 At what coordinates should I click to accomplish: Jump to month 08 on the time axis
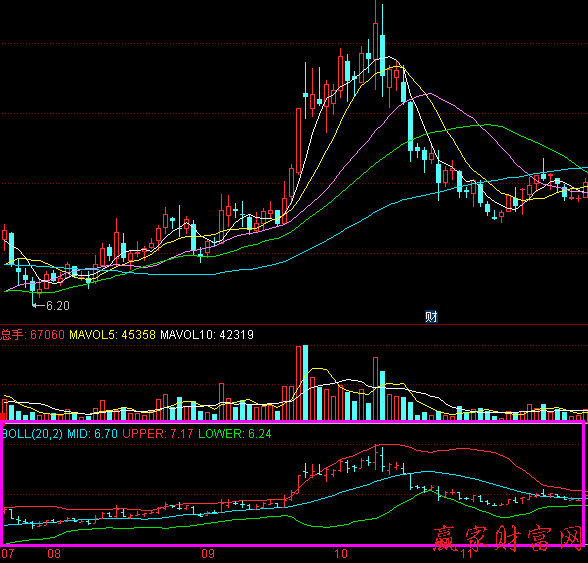[x=54, y=554]
